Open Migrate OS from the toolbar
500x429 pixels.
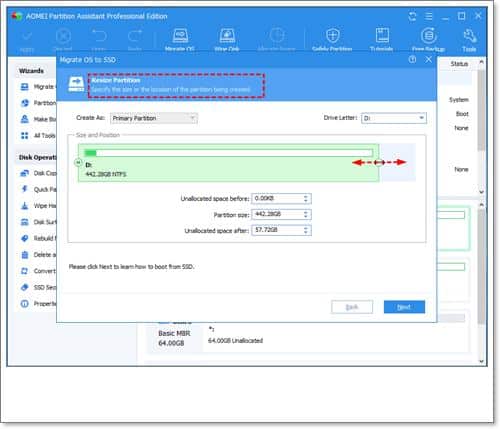click(x=180, y=35)
